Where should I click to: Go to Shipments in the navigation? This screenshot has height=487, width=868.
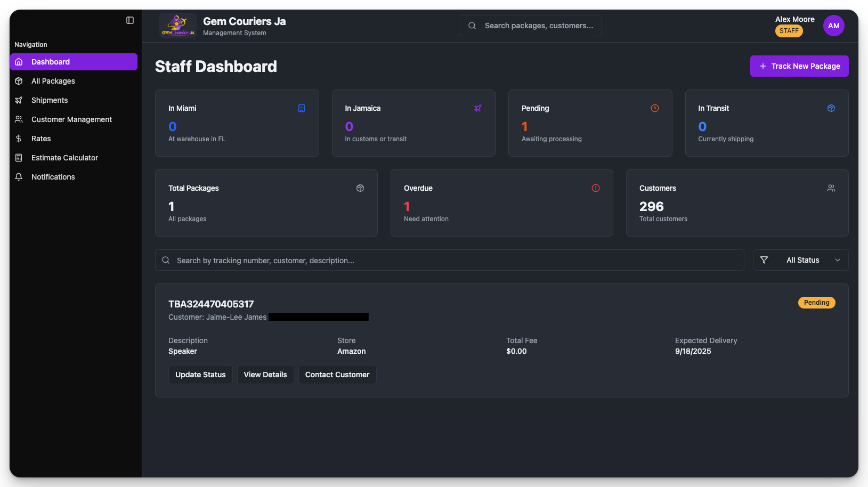(x=50, y=100)
